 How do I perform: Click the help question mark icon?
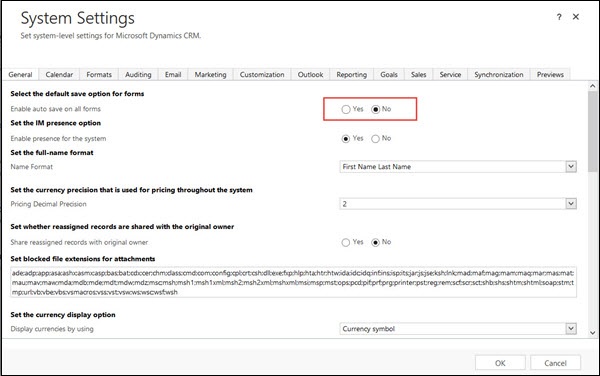pos(559,17)
